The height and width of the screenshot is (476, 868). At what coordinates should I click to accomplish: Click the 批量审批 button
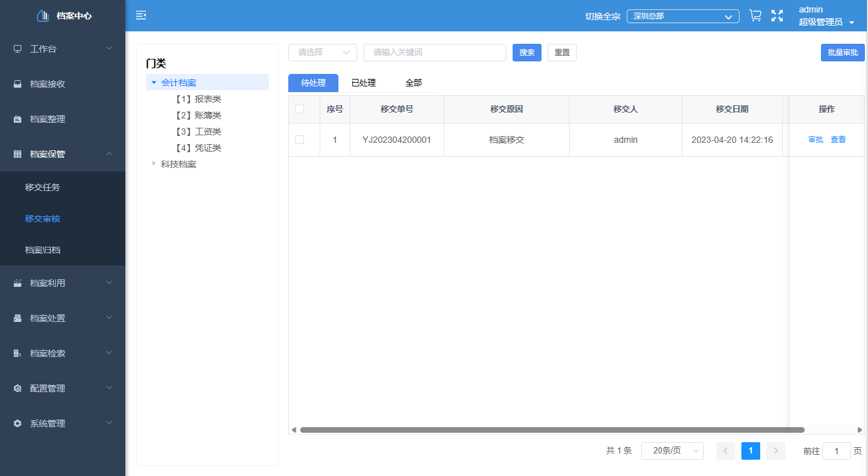pos(842,53)
